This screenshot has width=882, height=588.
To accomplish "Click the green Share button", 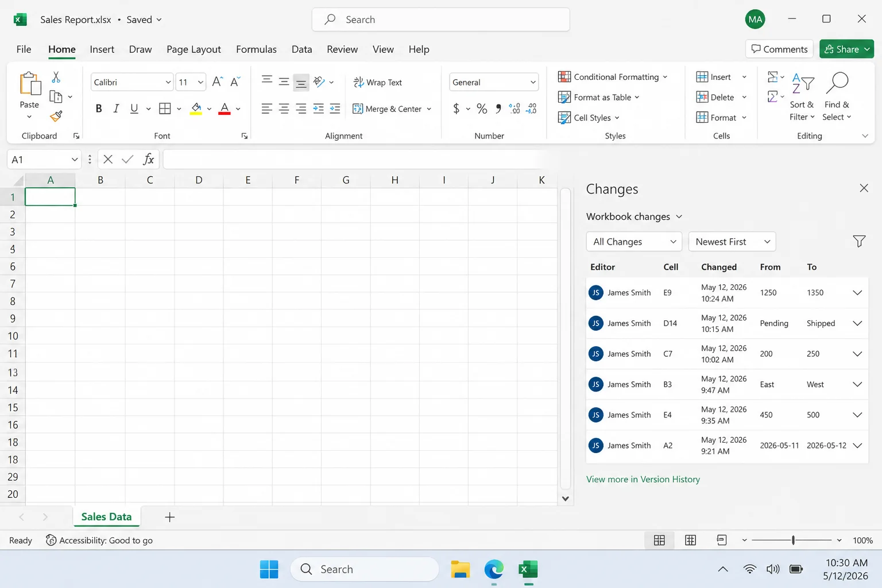I will (x=846, y=49).
